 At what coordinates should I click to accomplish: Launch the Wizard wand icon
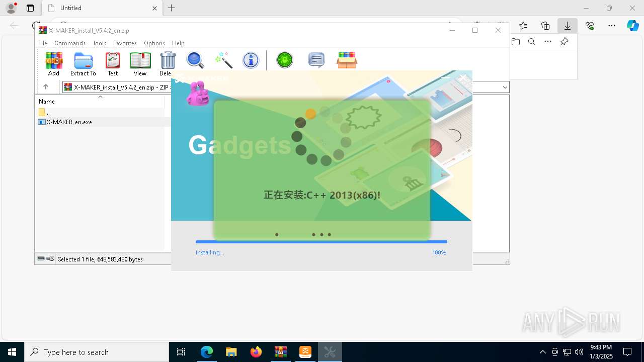point(223,60)
